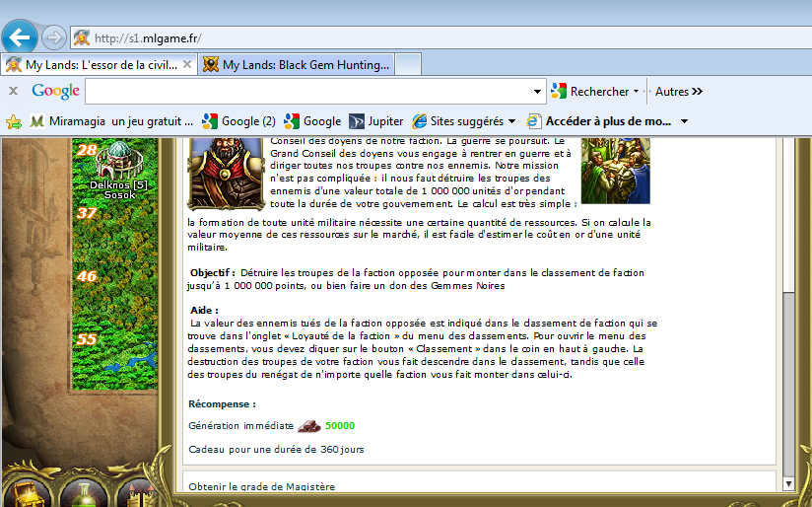The image size is (812, 507).
Task: Open the Jupiter bookmark
Action: (375, 121)
